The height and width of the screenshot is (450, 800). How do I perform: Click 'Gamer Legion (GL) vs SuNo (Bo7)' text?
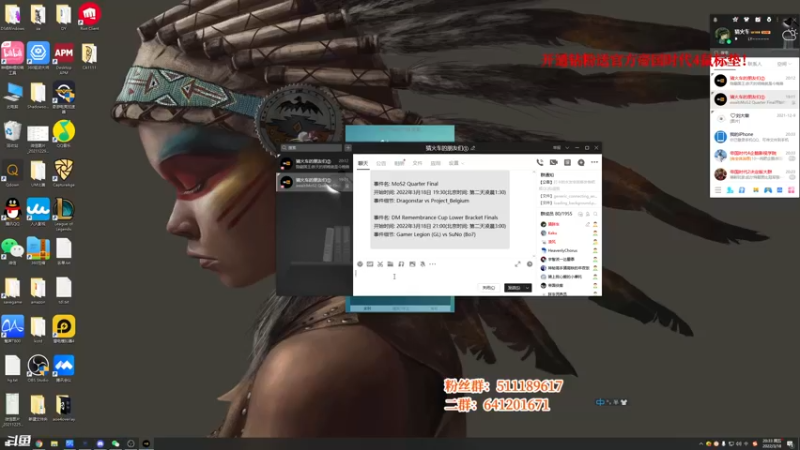(x=436, y=235)
